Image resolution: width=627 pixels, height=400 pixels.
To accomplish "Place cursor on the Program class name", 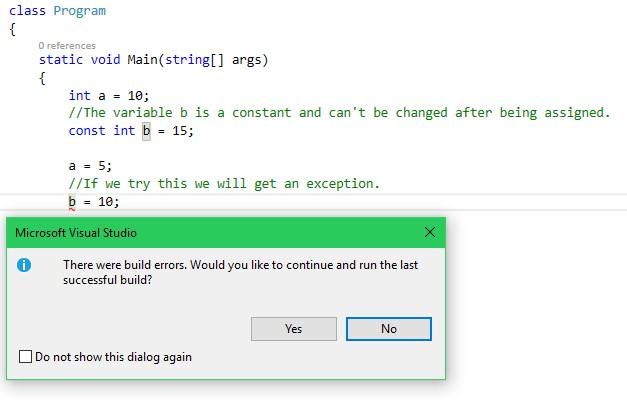I will 80,11.
